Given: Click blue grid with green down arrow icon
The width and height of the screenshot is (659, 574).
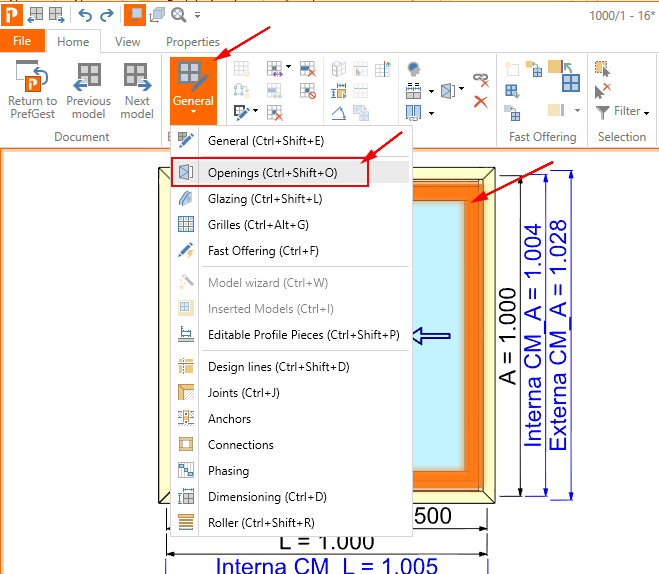Looking at the screenshot, I should pyautogui.click(x=512, y=91).
